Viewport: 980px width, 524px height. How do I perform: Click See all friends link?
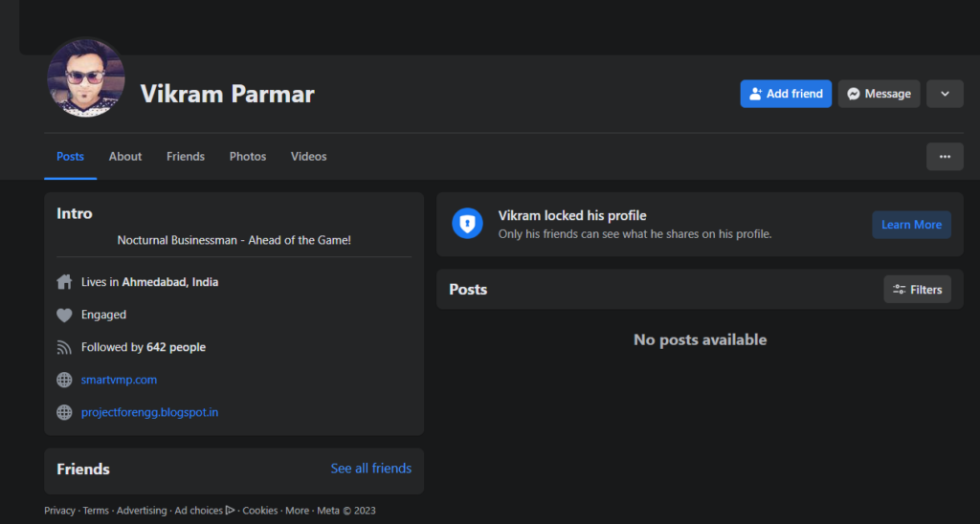click(370, 469)
